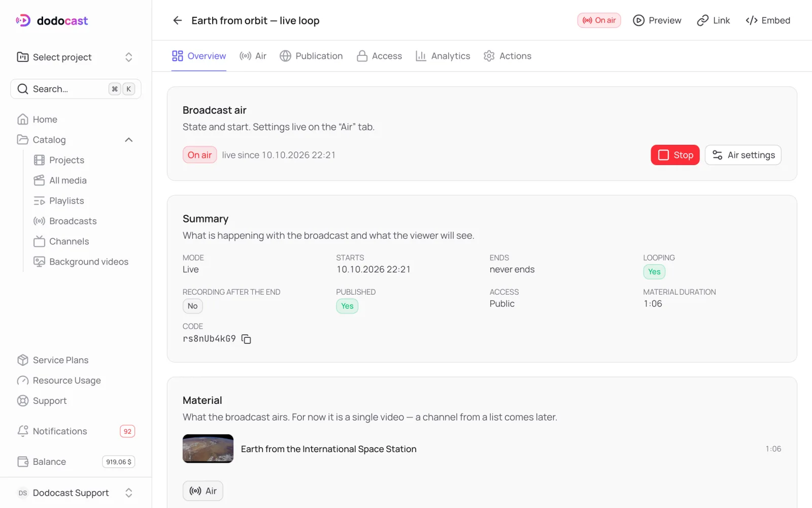Screen dimensions: 812x508
Task: Switch to the Publication tab
Action: pyautogui.click(x=311, y=56)
